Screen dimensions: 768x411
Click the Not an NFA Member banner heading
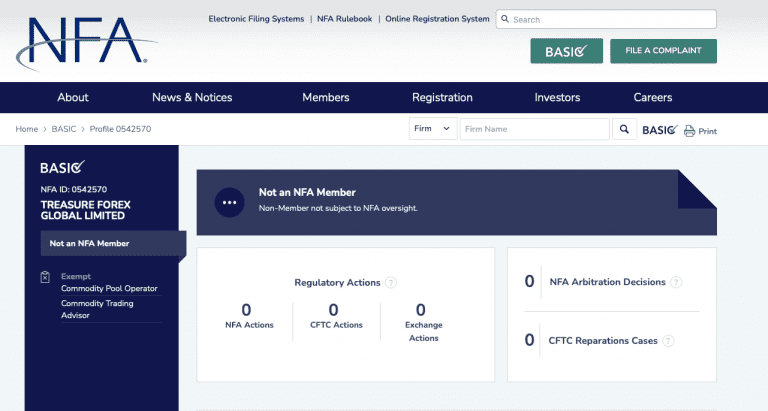click(307, 193)
